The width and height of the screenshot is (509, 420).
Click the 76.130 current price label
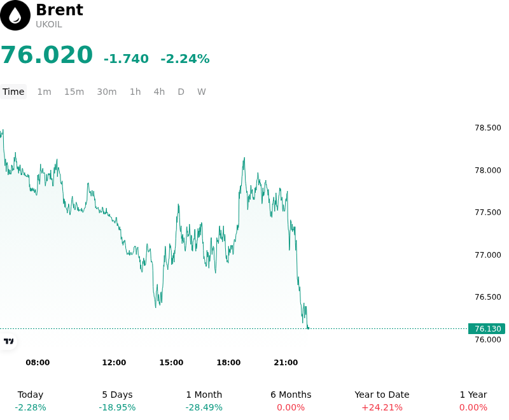[x=487, y=329]
